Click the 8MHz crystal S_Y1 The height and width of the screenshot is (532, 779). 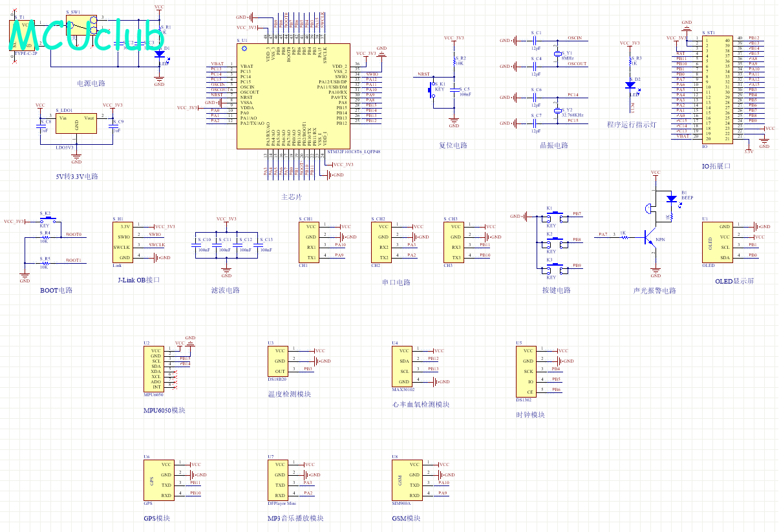click(557, 54)
